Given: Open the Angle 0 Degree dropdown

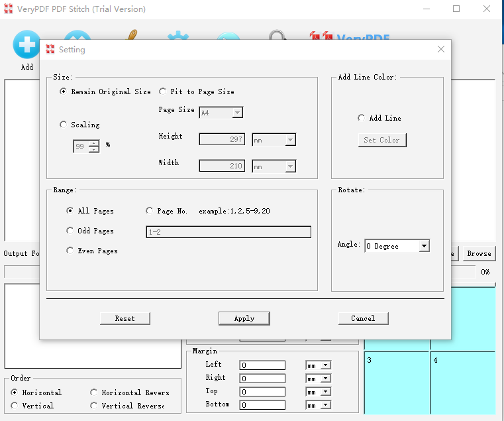Looking at the screenshot, I should tap(424, 246).
